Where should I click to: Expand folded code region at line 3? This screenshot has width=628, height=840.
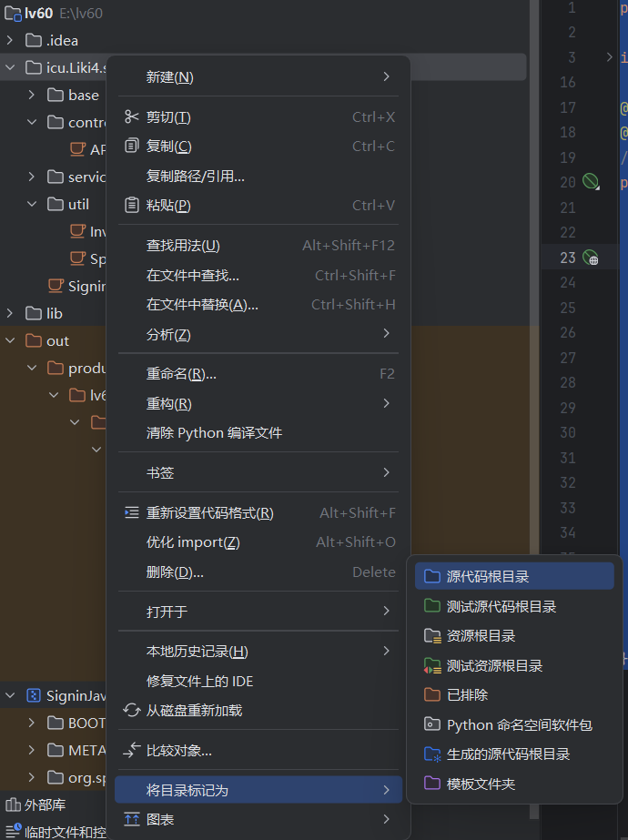(x=609, y=56)
